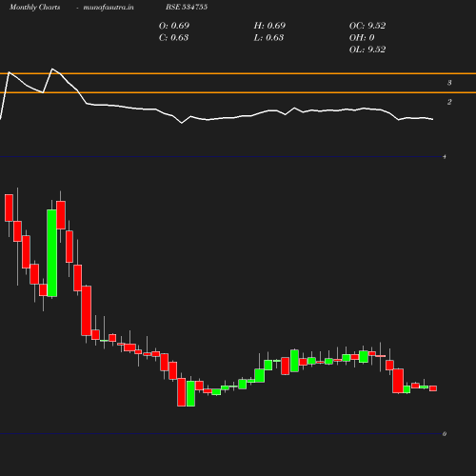Click the munafasutra.in watermark text
The image size is (476, 476).
pyautogui.click(x=109, y=8)
